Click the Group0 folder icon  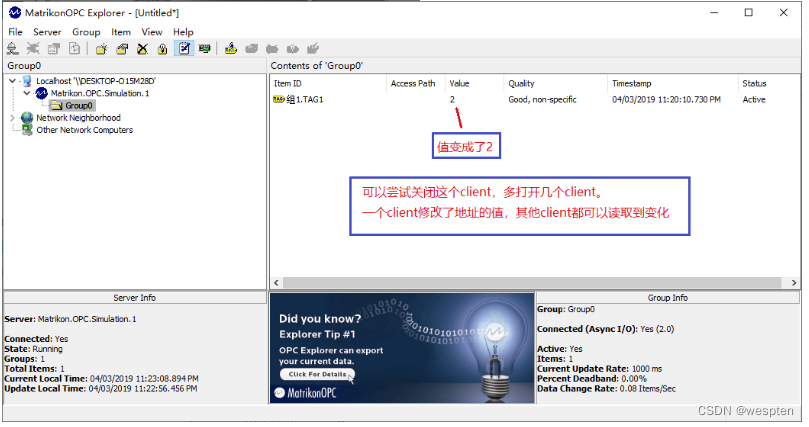click(56, 106)
